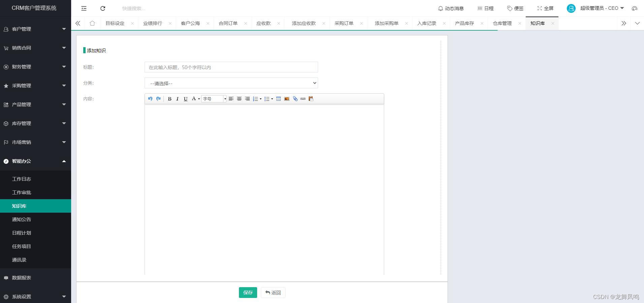Screen dimensions: 644x303
Task: Open the numbered list style arrow
Action: pyautogui.click(x=260, y=99)
